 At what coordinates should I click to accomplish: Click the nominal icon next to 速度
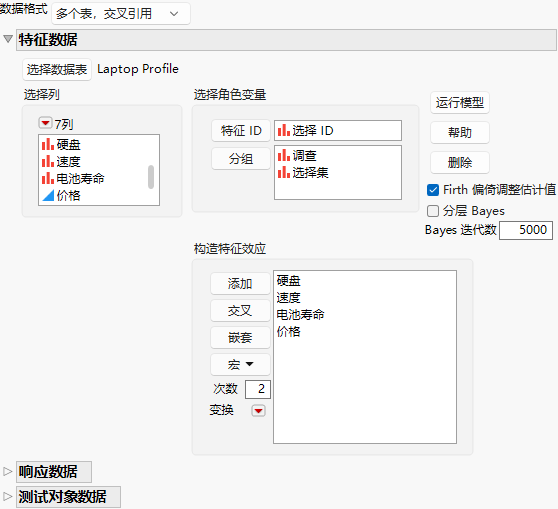[x=48, y=161]
